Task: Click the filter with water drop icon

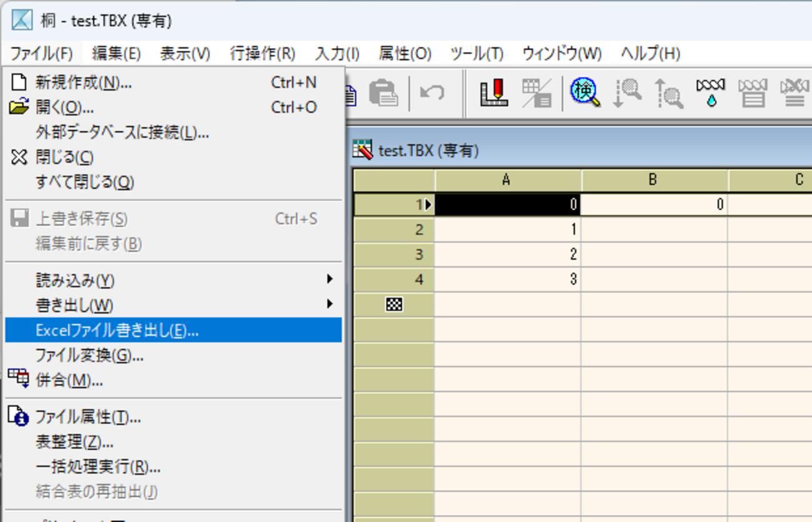Action: pos(711,93)
